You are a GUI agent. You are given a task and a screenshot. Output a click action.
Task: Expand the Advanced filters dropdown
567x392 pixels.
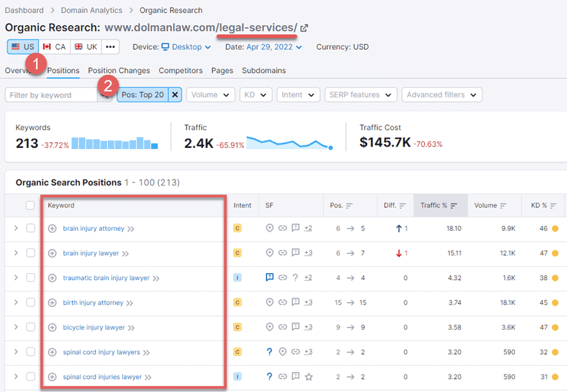442,95
